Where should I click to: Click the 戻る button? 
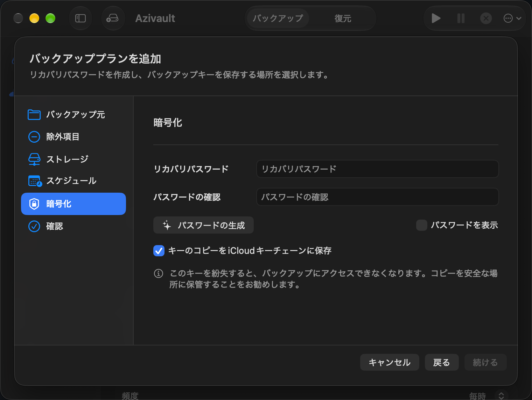(442, 362)
